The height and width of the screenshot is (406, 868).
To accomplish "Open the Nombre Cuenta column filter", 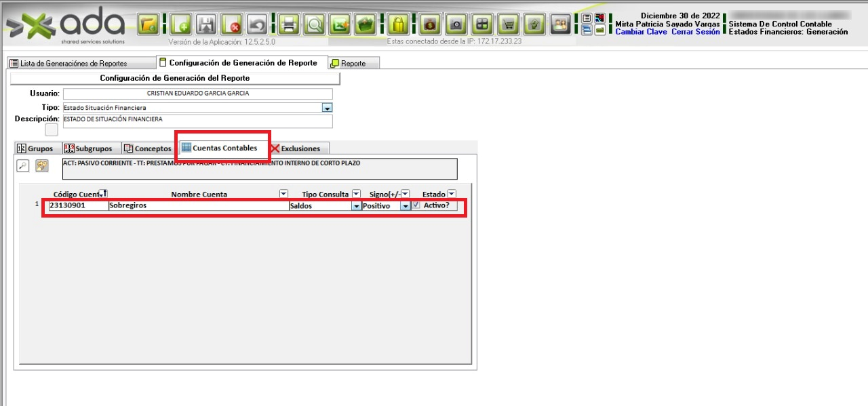I will (x=283, y=194).
